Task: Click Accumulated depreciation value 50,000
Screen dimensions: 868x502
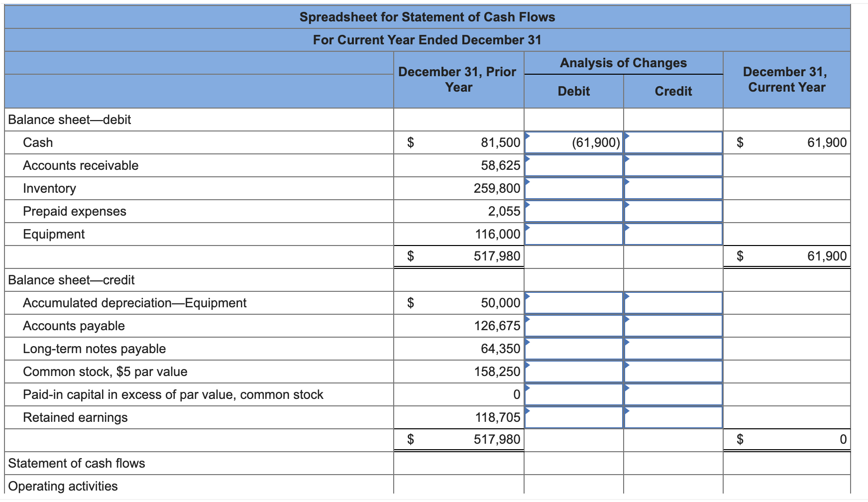Action: point(500,303)
